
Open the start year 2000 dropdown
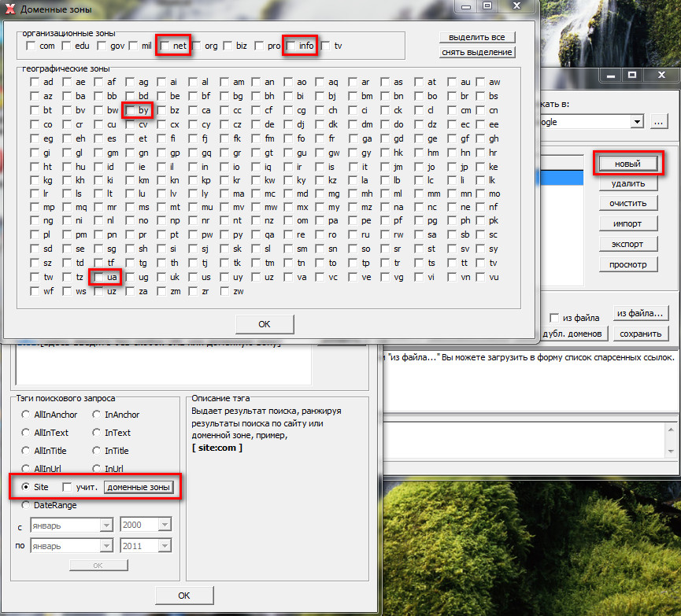point(165,526)
